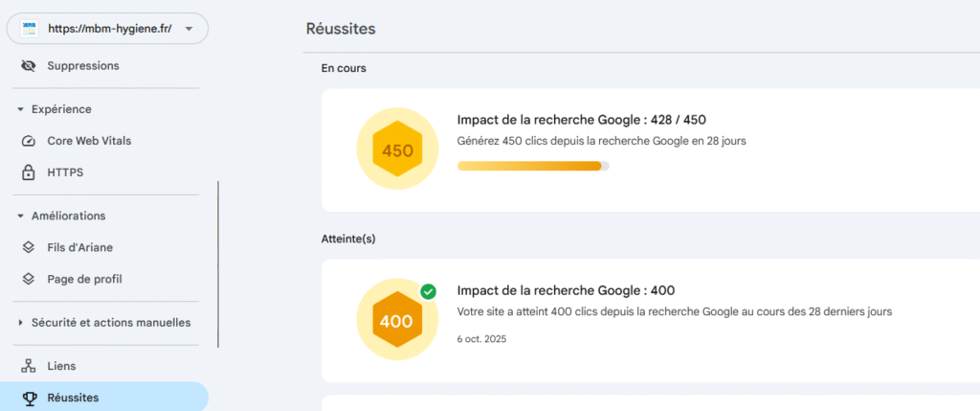The image size is (980, 411).
Task: Click the Core Web Vitals gauge icon
Action: pos(29,141)
